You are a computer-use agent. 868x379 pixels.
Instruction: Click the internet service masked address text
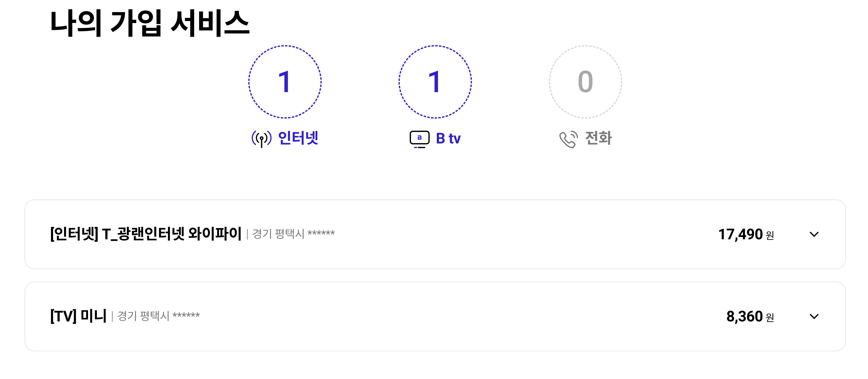click(x=293, y=233)
